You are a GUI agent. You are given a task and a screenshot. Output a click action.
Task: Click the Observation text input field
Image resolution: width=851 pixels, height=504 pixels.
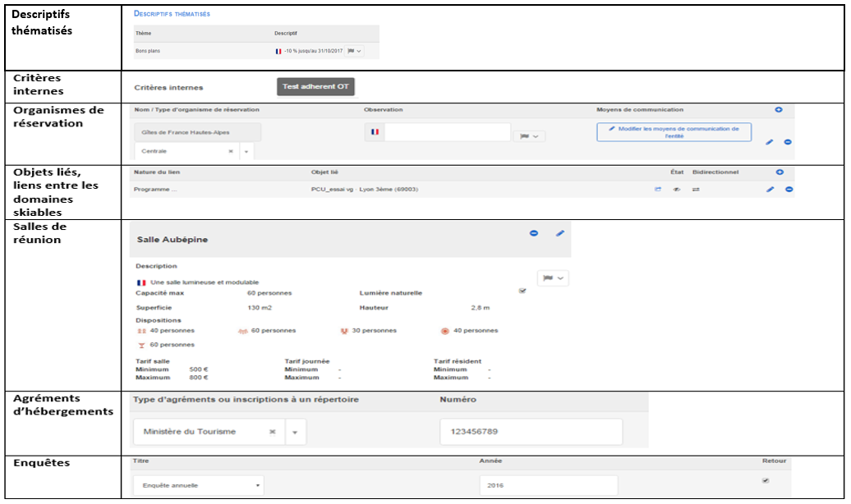click(x=448, y=132)
